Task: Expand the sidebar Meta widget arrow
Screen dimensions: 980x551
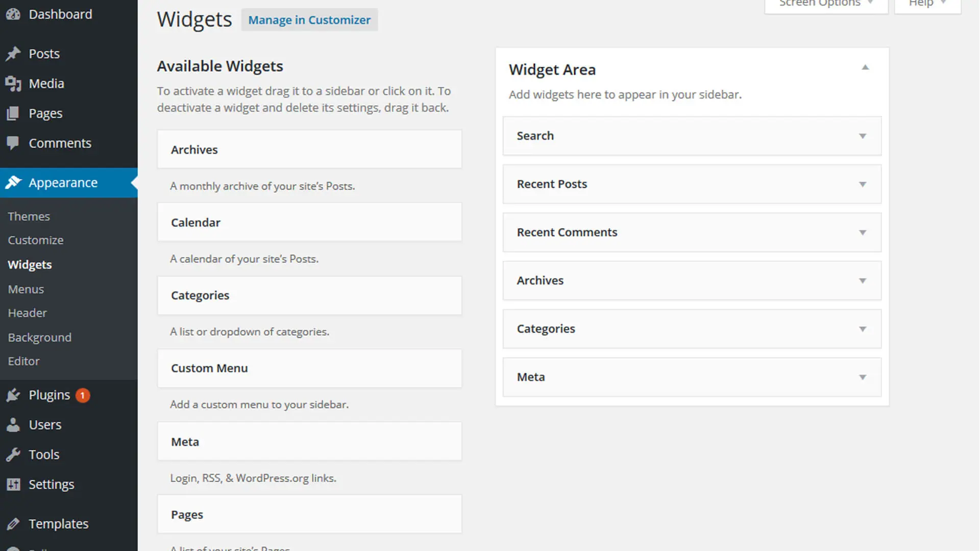Action: point(863,377)
